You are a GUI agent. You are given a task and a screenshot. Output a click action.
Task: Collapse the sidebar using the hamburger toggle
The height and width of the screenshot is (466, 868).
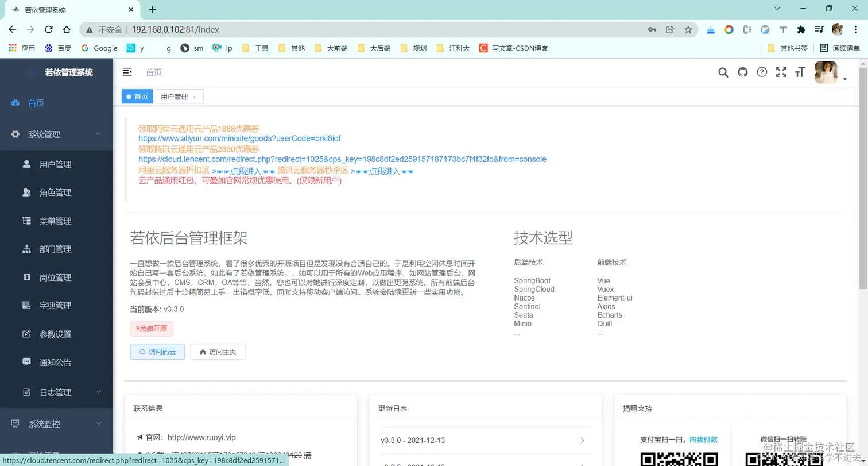(127, 72)
